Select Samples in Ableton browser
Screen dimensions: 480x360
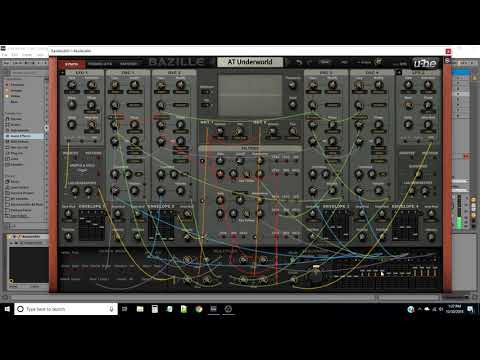[x=17, y=164]
